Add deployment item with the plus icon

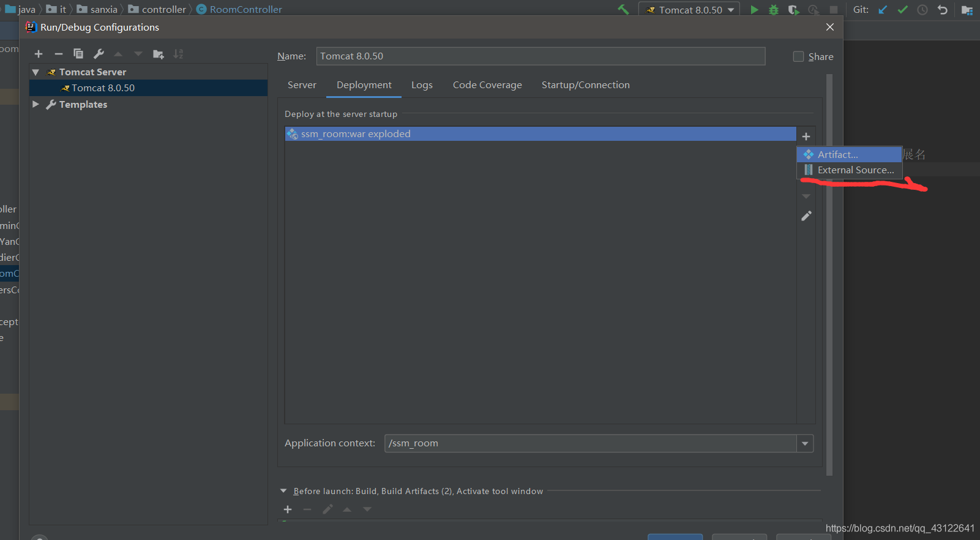[x=806, y=137]
